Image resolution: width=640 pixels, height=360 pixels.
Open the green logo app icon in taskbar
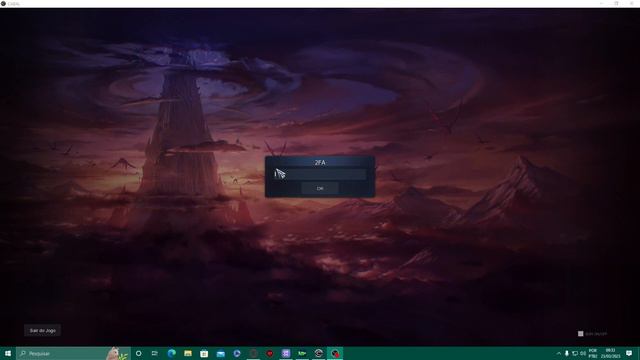pos(302,353)
